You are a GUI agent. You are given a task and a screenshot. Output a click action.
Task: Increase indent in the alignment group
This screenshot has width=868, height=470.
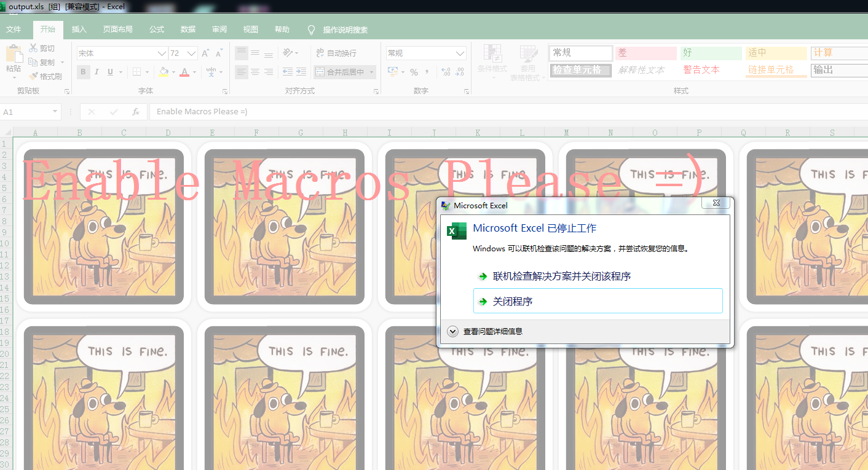click(301, 72)
